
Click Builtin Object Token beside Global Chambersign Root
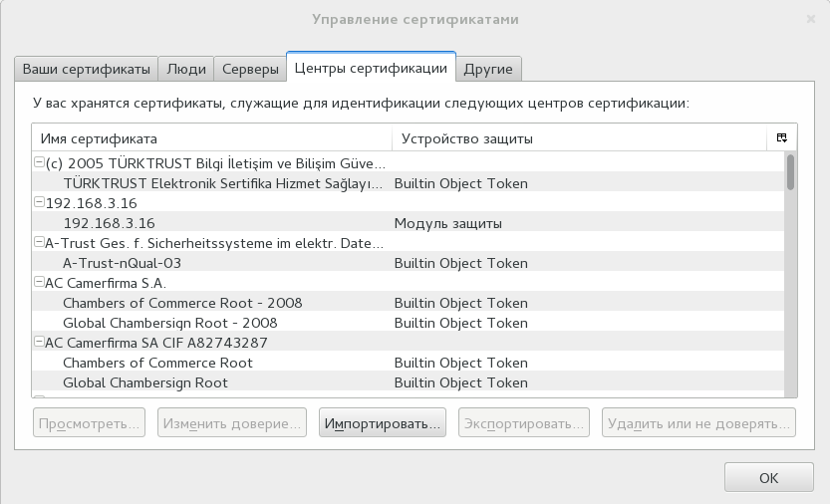460,382
